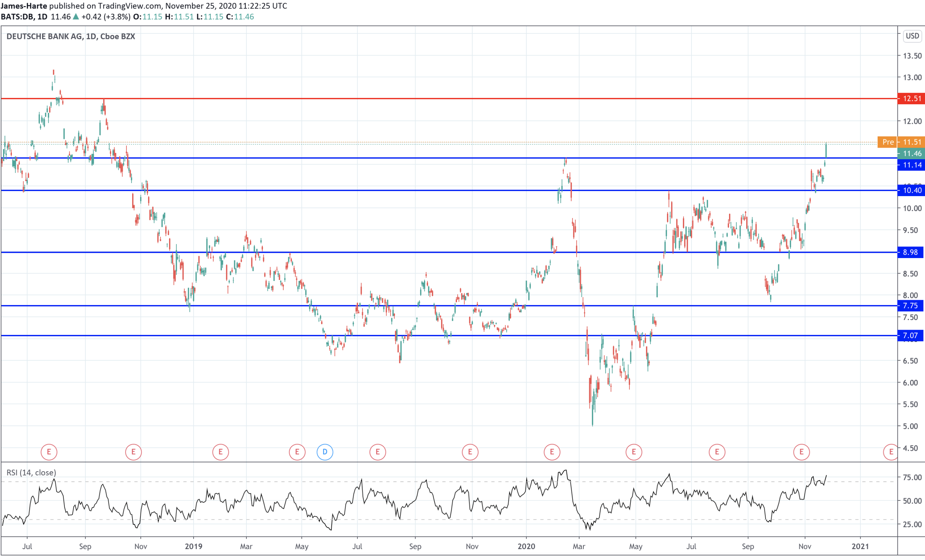Image resolution: width=925 pixels, height=560 pixels.
Task: Open the James-Harte profile link
Action: coord(25,6)
